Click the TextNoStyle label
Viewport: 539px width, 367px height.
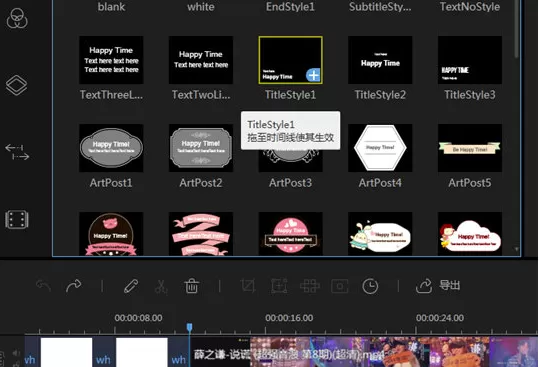click(x=470, y=7)
